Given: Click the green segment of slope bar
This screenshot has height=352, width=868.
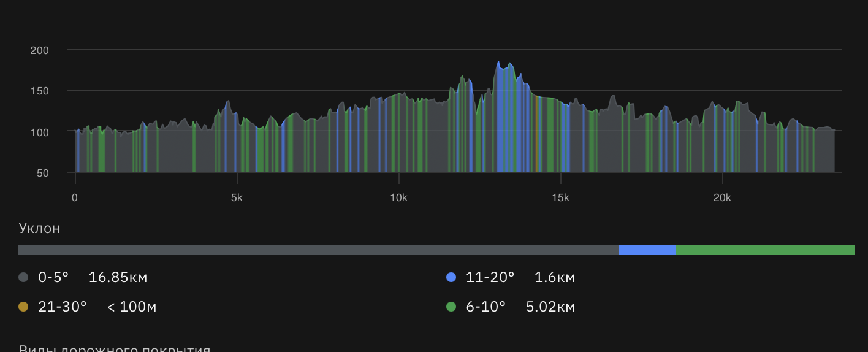Looking at the screenshot, I should tap(764, 250).
